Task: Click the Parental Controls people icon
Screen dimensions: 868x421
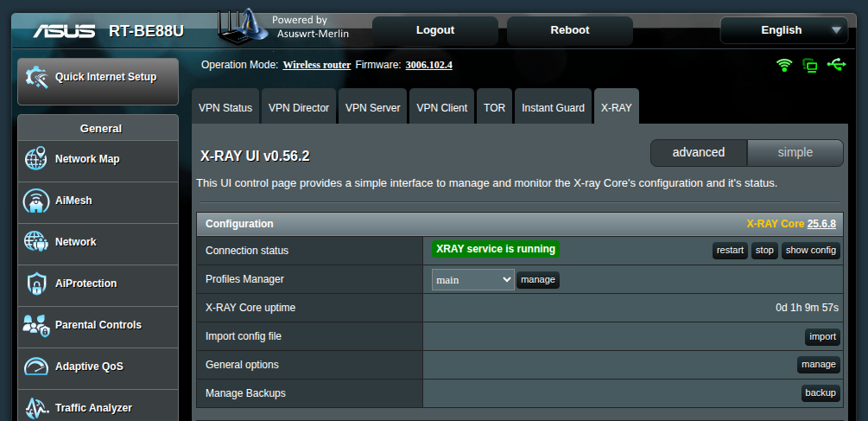Action: (x=36, y=325)
